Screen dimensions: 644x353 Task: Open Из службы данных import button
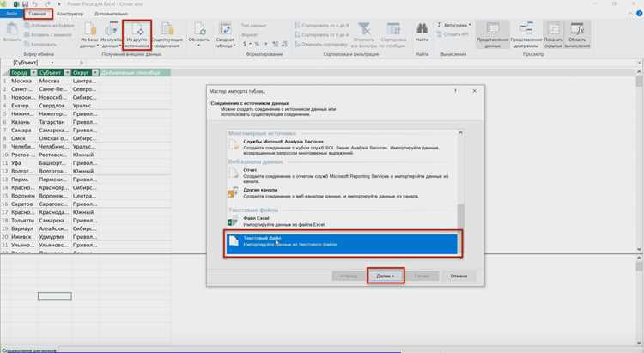[112, 35]
